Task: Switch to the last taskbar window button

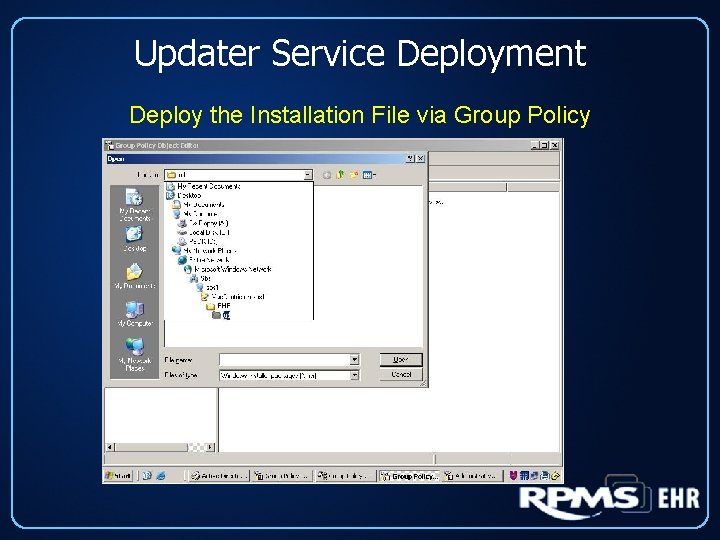Action: (x=471, y=476)
